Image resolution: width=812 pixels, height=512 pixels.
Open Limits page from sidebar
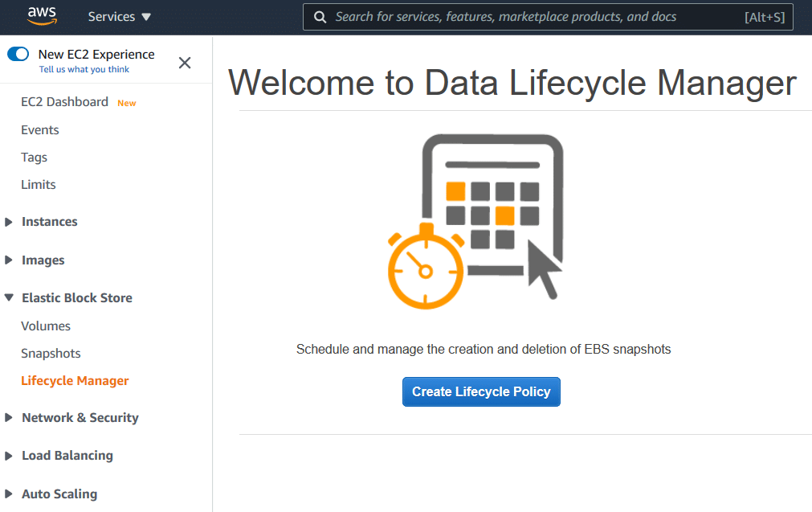point(39,185)
